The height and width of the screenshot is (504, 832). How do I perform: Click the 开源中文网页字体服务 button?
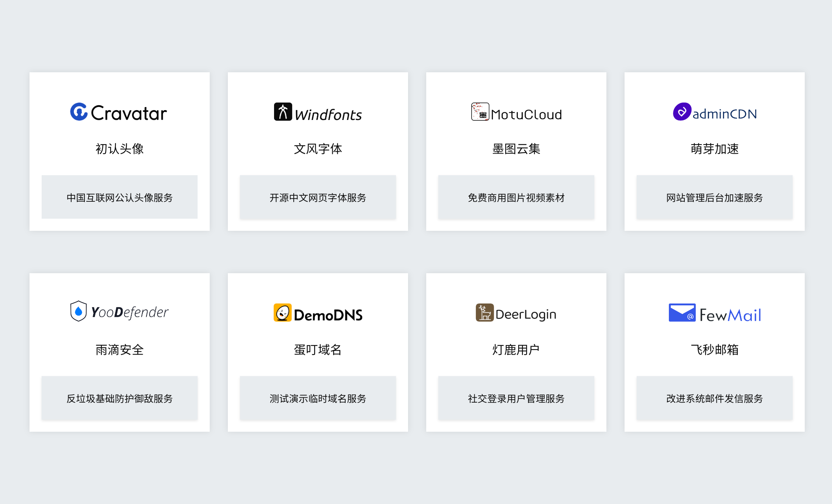pos(318,197)
